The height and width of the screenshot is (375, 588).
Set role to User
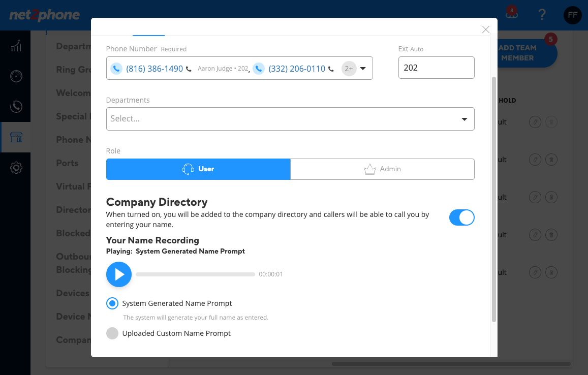(x=198, y=169)
